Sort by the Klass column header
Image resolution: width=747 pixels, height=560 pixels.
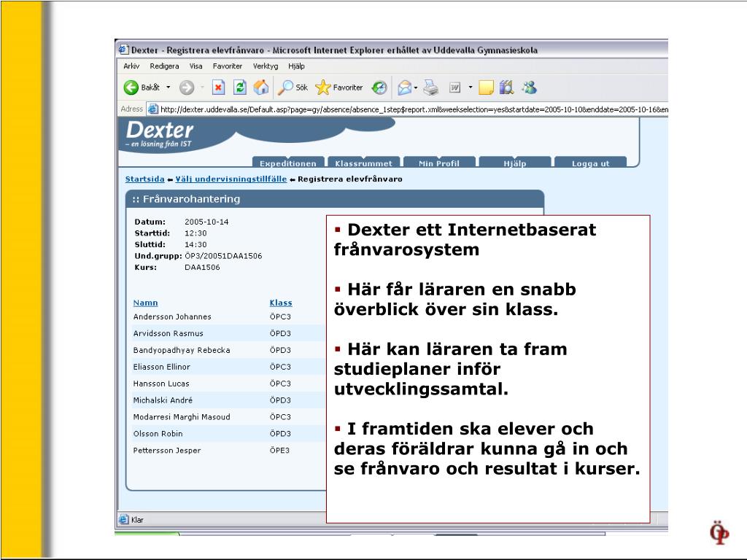281,303
